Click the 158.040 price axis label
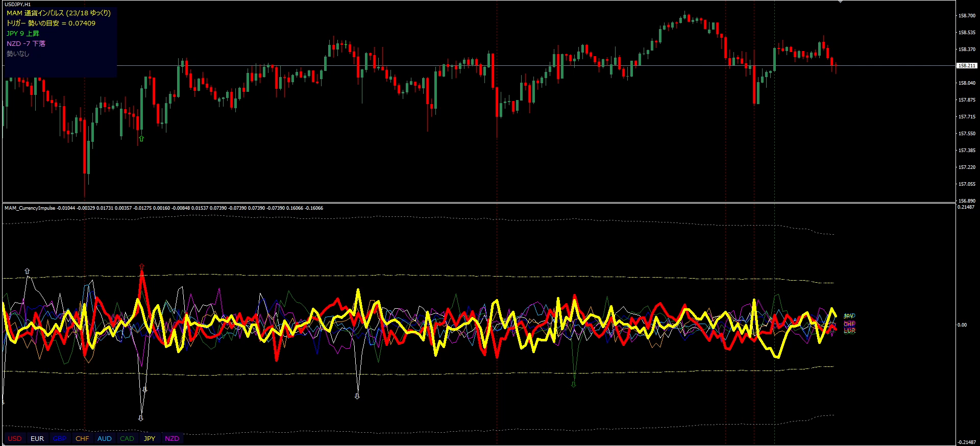The height and width of the screenshot is (446, 980). (967, 83)
